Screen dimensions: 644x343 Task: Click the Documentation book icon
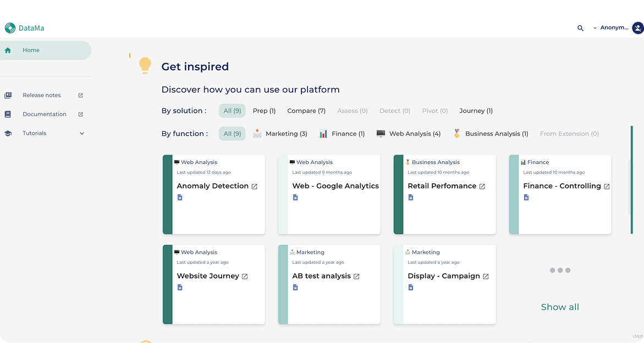[x=8, y=115]
